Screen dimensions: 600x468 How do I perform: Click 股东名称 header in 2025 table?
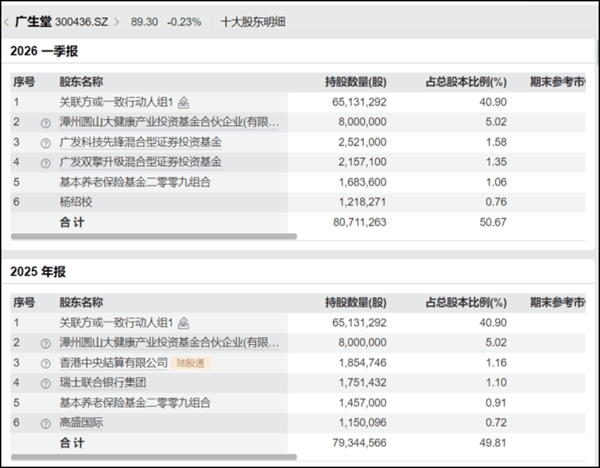(x=81, y=303)
